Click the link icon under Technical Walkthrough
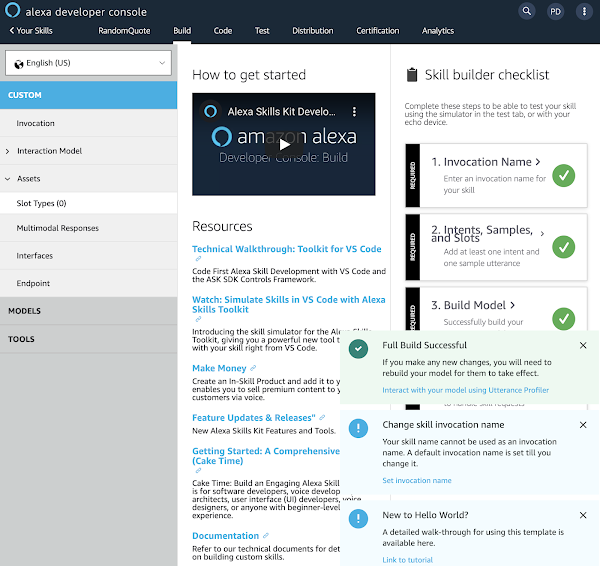The width and height of the screenshot is (600, 566). (198, 259)
